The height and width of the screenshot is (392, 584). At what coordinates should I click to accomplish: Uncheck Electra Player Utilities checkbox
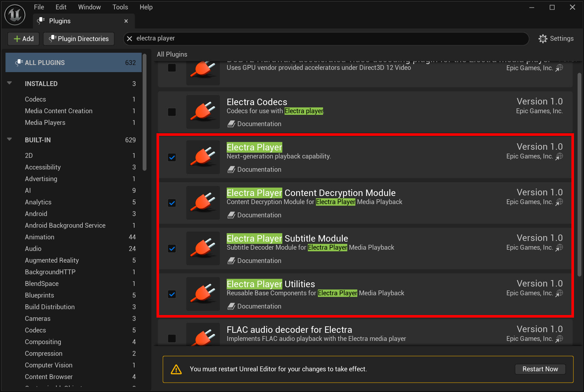[172, 294]
